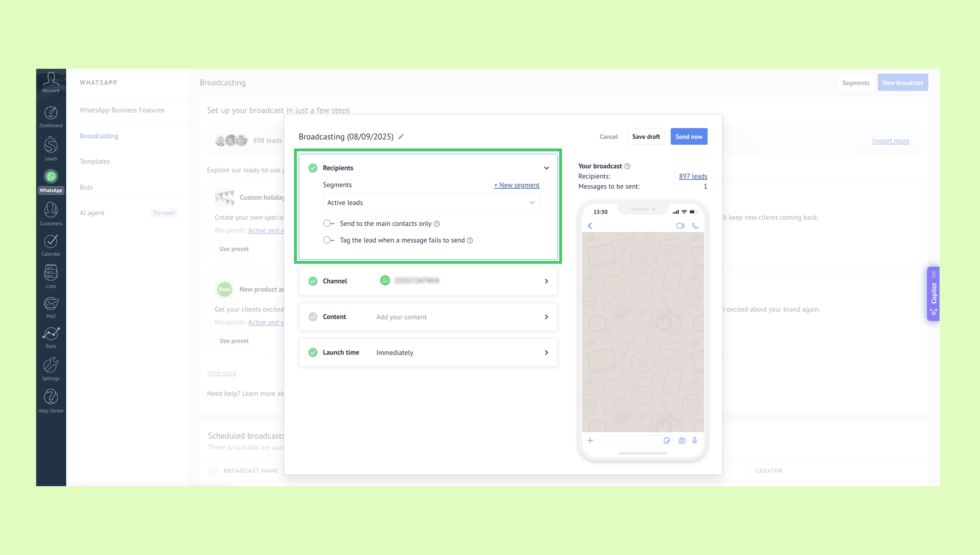The image size is (980, 555).
Task: Click the help icon next to Your broadcast
Action: [x=627, y=166]
